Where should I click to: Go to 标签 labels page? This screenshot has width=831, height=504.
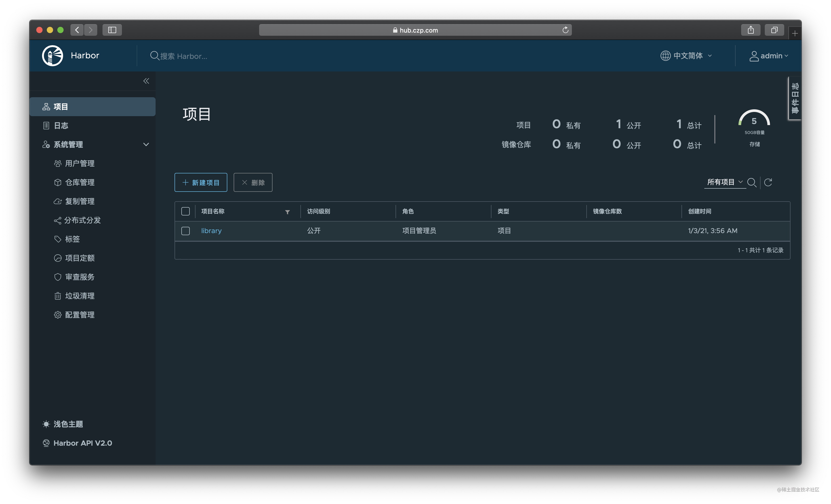72,239
